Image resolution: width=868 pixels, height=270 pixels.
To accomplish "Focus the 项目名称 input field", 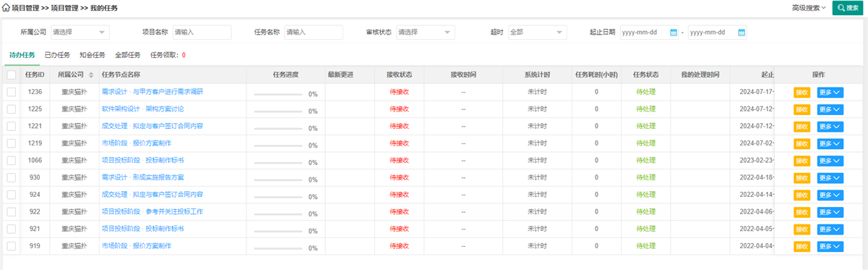I will 202,33.
